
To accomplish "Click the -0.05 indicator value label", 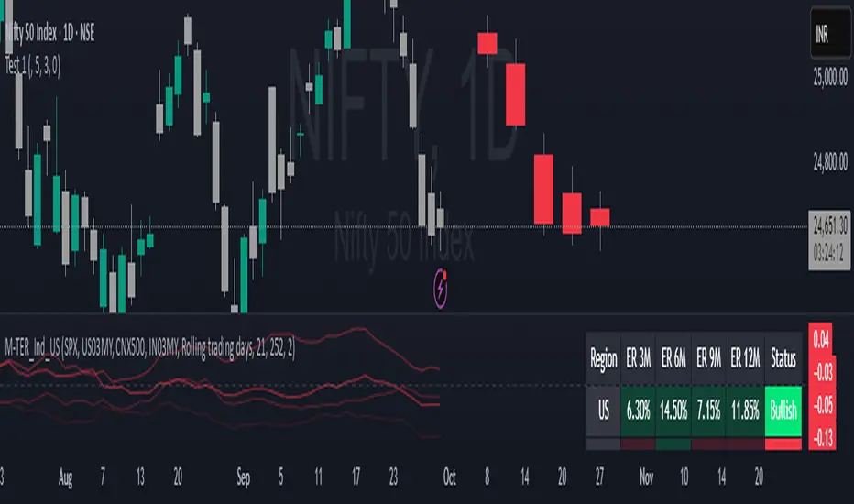I will coord(822,405).
